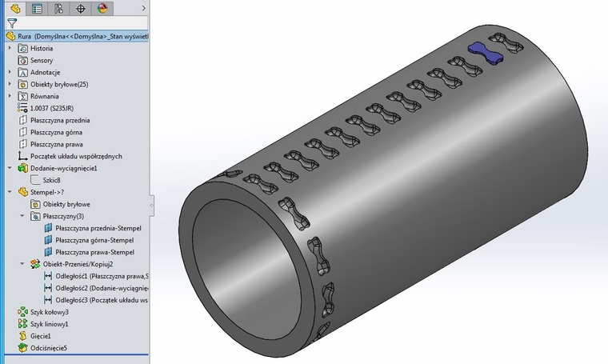608x364 pixels.
Task: Collapse the Stempel->? node
Action: [10, 192]
